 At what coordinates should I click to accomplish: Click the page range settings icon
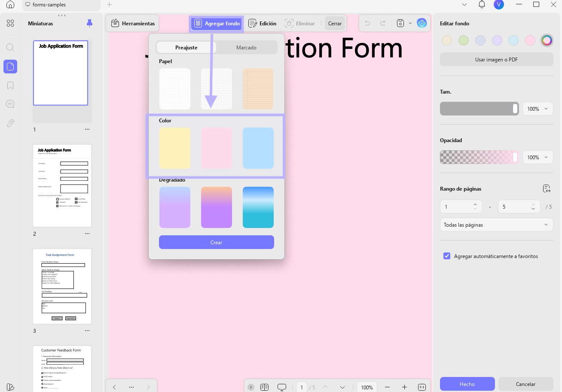pos(547,188)
